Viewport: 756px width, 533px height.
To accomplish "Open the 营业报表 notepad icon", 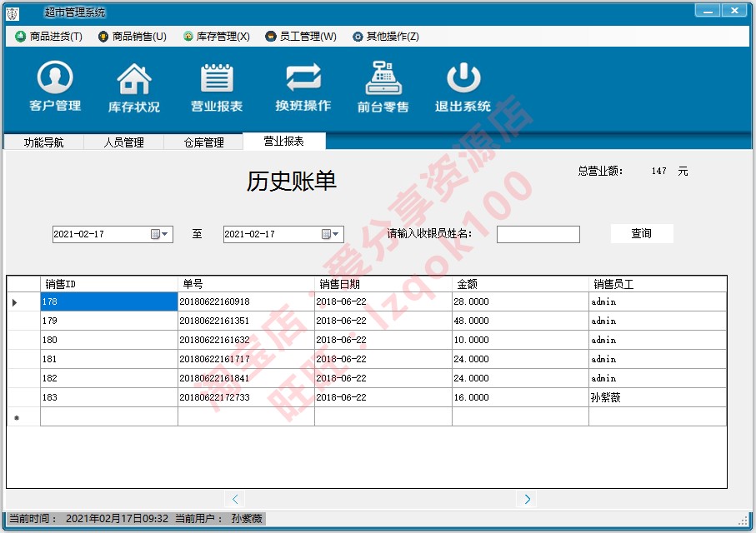I will [x=217, y=87].
